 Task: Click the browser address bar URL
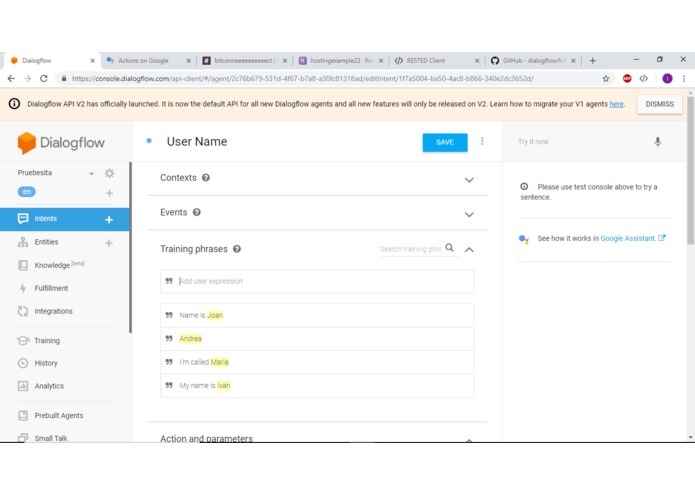(303, 78)
